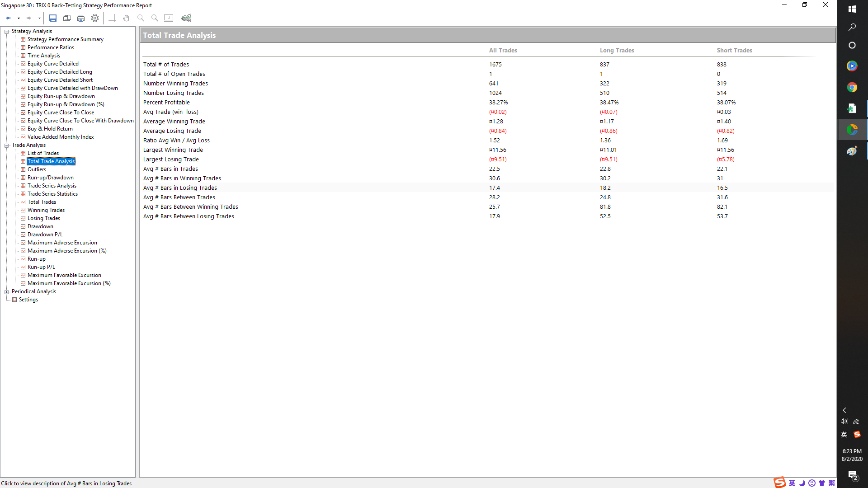
Task: Click on Winning Trades tree item
Action: click(x=46, y=210)
